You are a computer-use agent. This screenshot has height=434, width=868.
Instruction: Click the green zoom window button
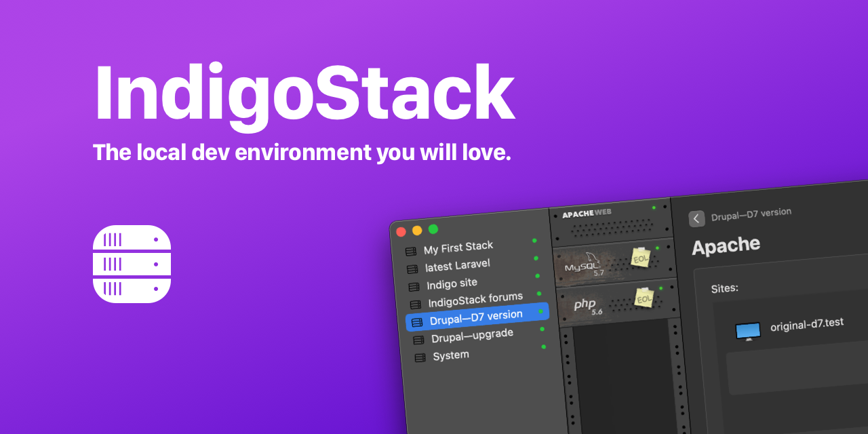(433, 229)
